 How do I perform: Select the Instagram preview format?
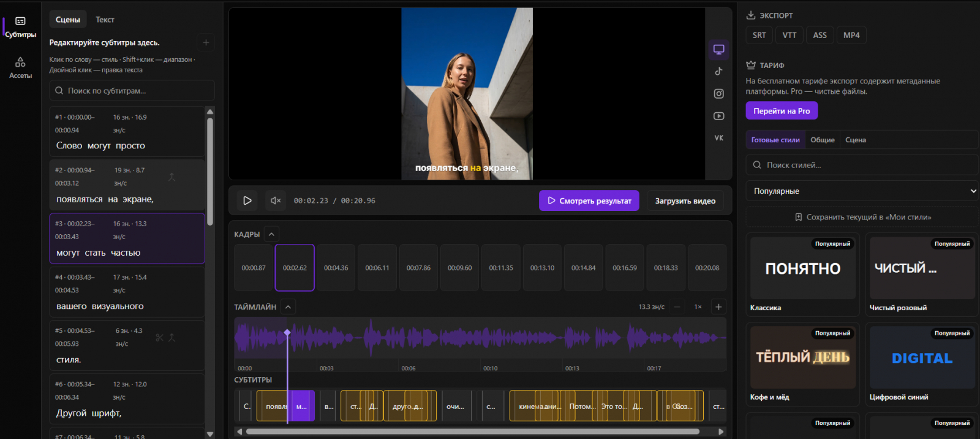pyautogui.click(x=719, y=94)
